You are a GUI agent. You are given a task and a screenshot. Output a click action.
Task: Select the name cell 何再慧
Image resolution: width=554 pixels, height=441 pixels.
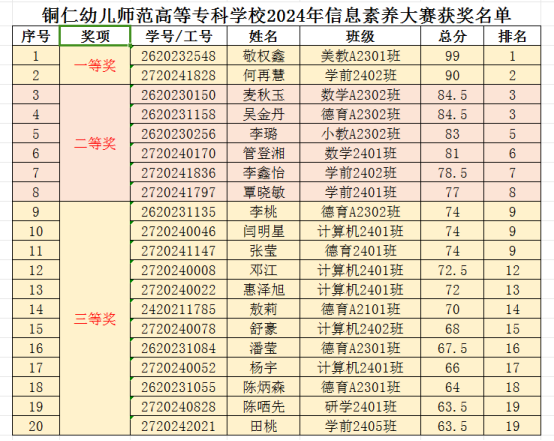(x=263, y=75)
